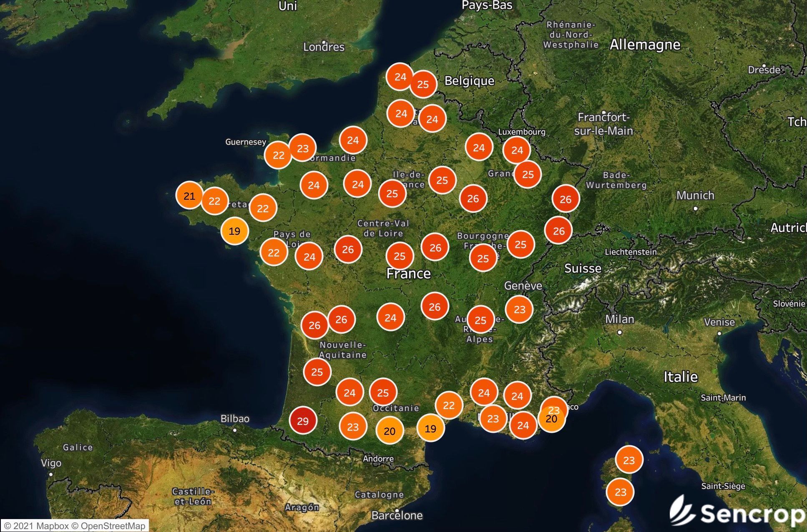Click the northern 23 marker on Corsica
Screen dimensions: 807x532
(629, 460)
